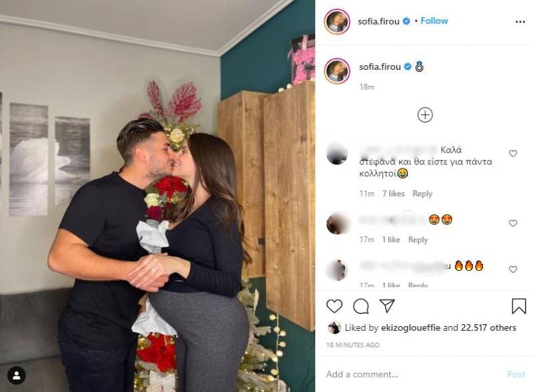The height and width of the screenshot is (392, 533).
Task: Open caption author avatar beside ring emoji
Action: [337, 71]
